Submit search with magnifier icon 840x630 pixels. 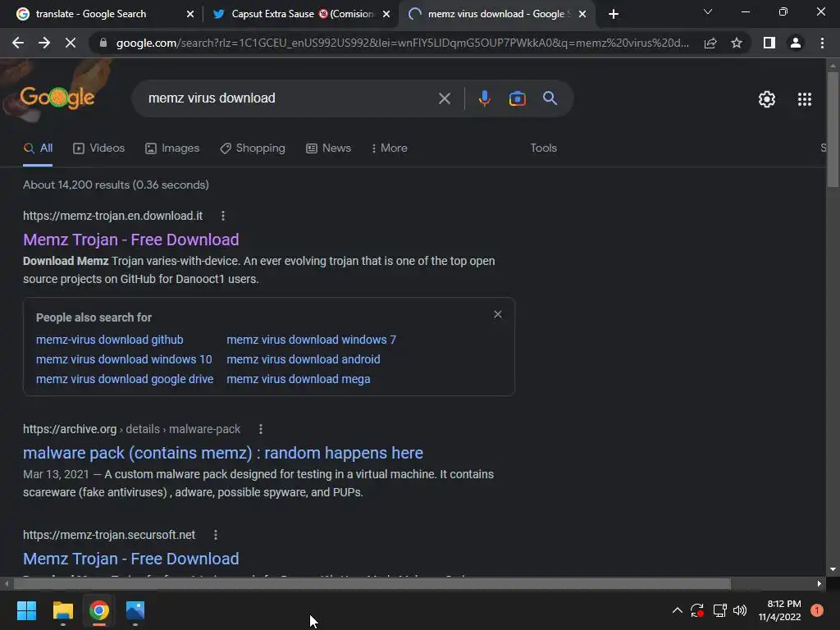550,98
